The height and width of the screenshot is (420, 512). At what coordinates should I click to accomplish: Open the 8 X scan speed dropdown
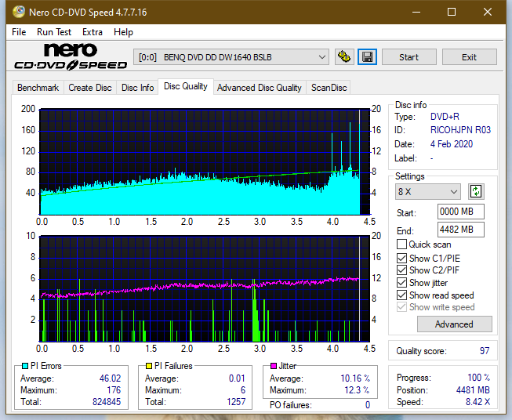(428, 191)
